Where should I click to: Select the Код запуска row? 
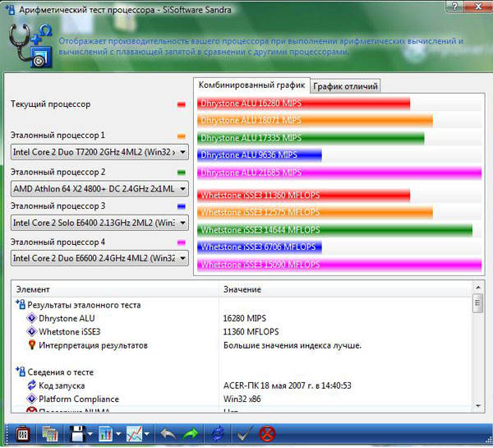click(x=242, y=386)
